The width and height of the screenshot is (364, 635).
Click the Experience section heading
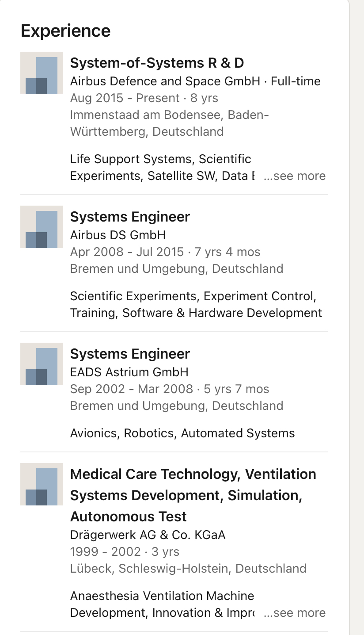tap(65, 31)
